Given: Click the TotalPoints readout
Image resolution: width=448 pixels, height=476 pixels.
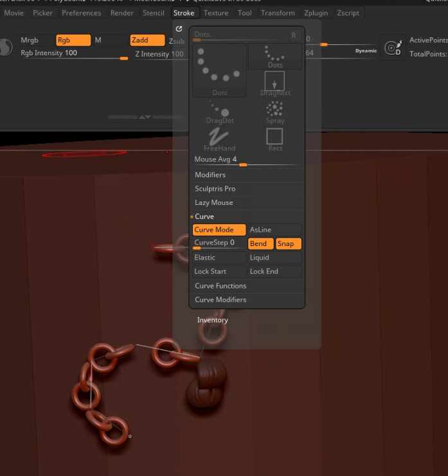Looking at the screenshot, I should coord(428,54).
